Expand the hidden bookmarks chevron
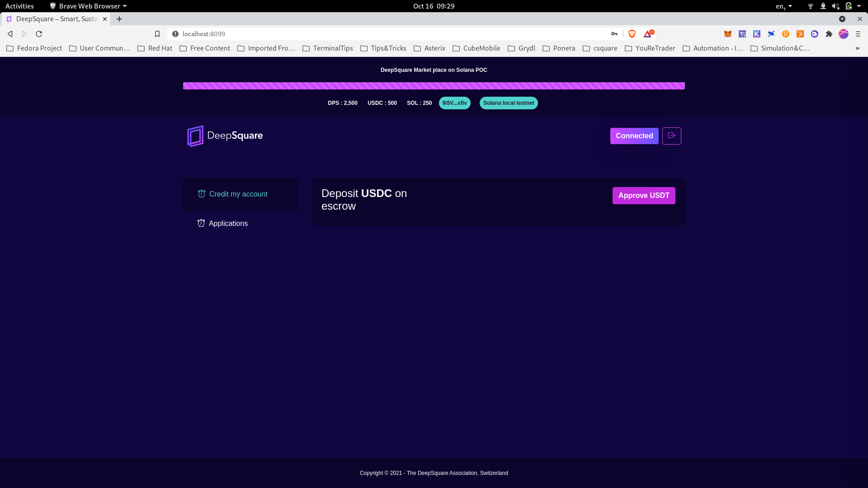Image resolution: width=868 pixels, height=488 pixels. (857, 48)
